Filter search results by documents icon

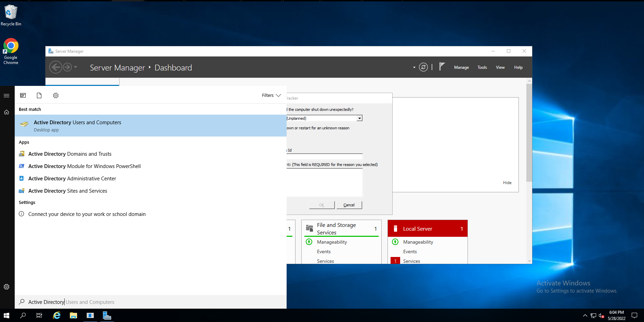point(39,95)
